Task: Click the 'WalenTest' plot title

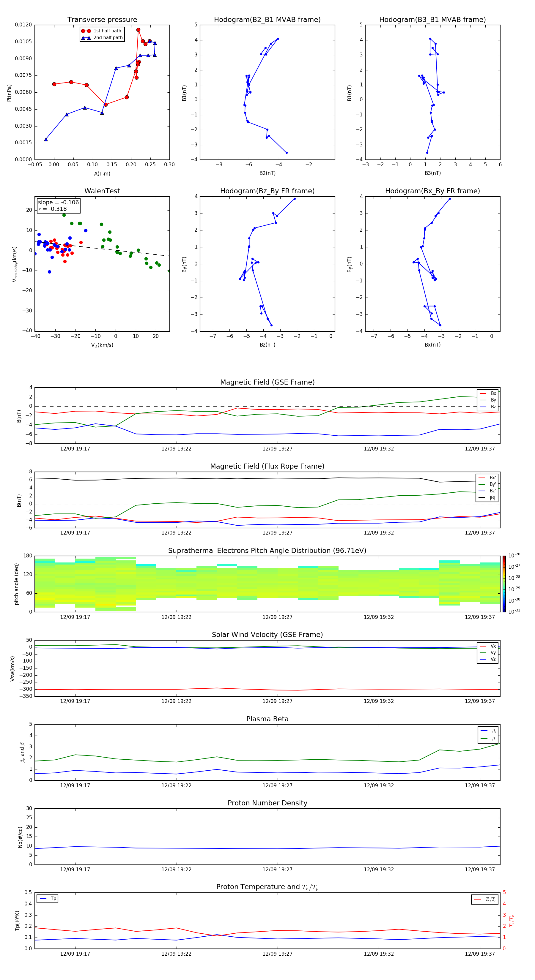Action: (x=102, y=191)
